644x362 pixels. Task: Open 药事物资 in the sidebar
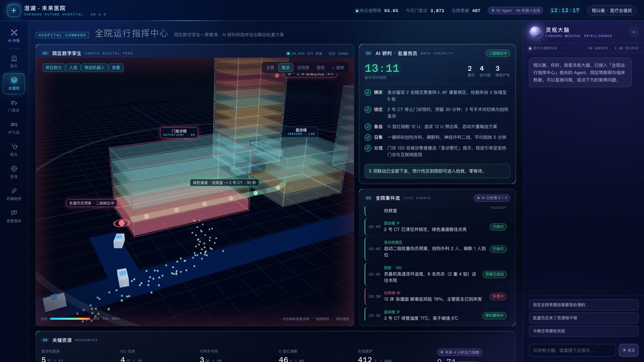14,194
